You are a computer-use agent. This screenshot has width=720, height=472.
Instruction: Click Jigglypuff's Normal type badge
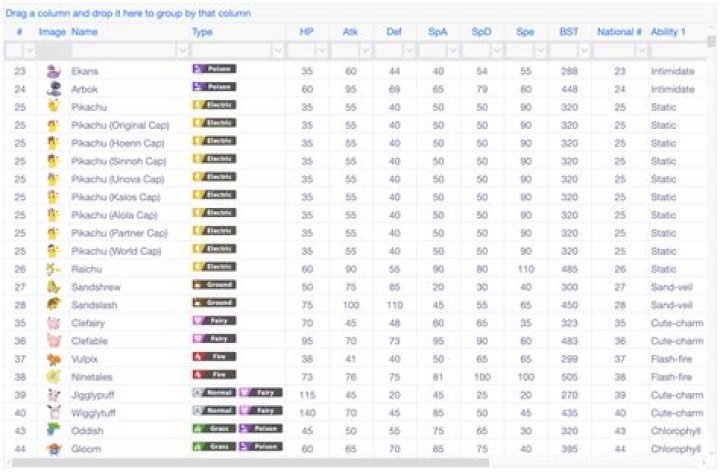pyautogui.click(x=214, y=393)
